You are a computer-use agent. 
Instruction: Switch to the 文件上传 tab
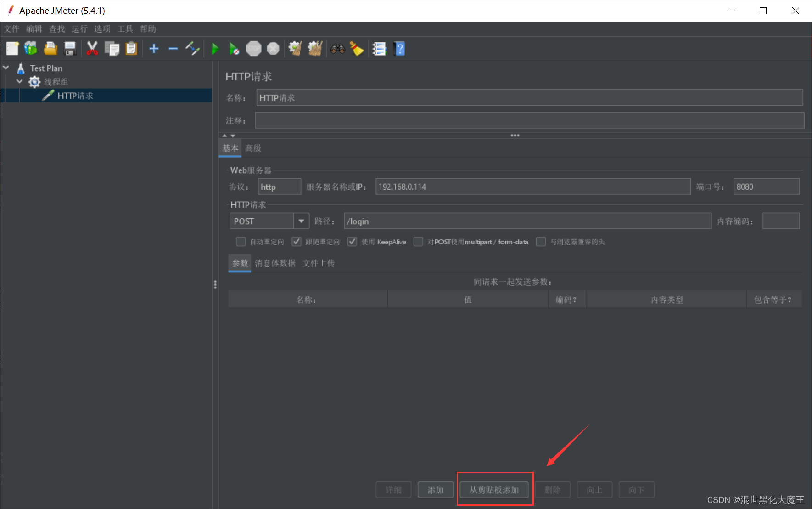pyautogui.click(x=319, y=263)
